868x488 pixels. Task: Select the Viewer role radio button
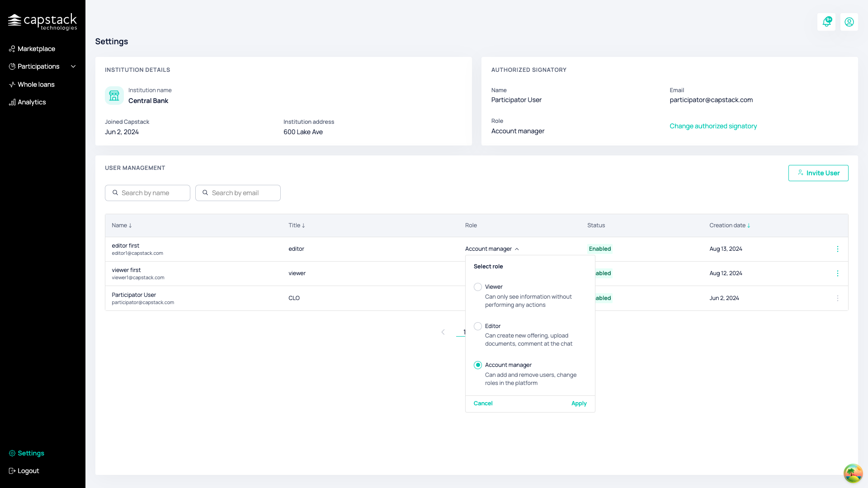click(478, 287)
